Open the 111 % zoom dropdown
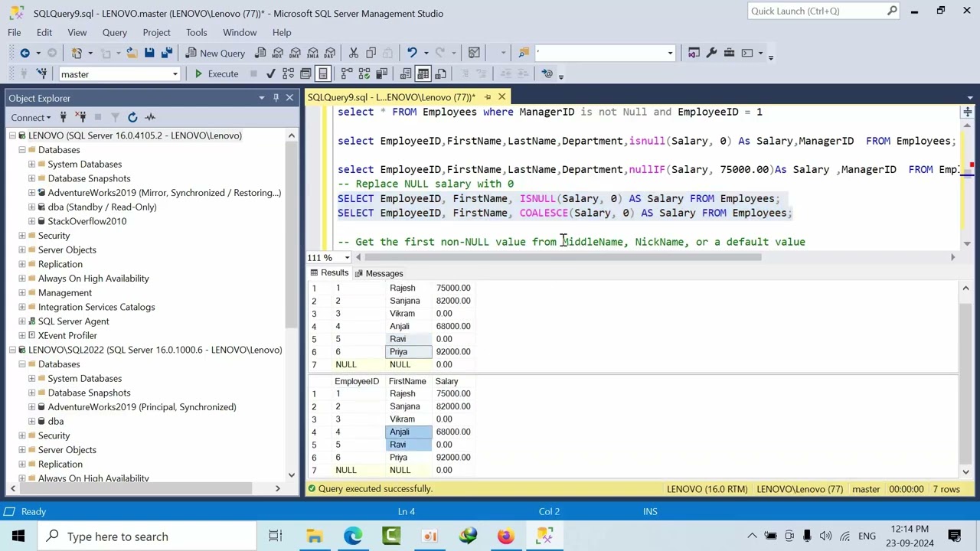 click(x=347, y=258)
